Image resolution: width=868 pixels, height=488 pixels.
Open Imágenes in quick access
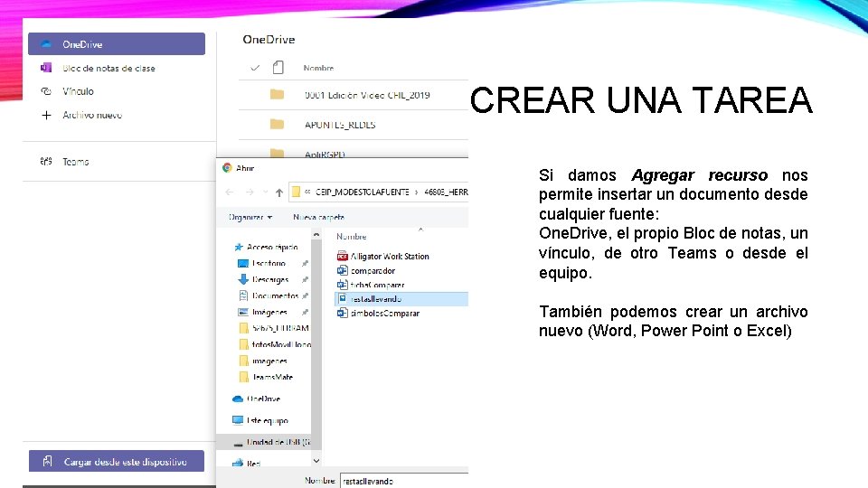269,312
